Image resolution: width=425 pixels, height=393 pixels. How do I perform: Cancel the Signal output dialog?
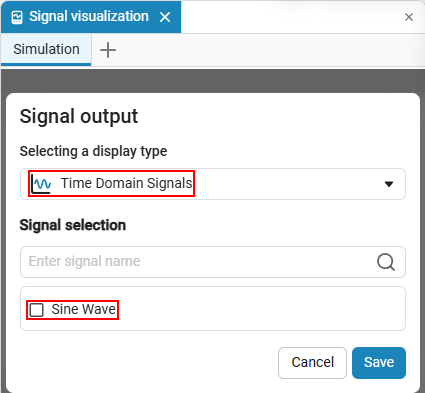point(312,363)
